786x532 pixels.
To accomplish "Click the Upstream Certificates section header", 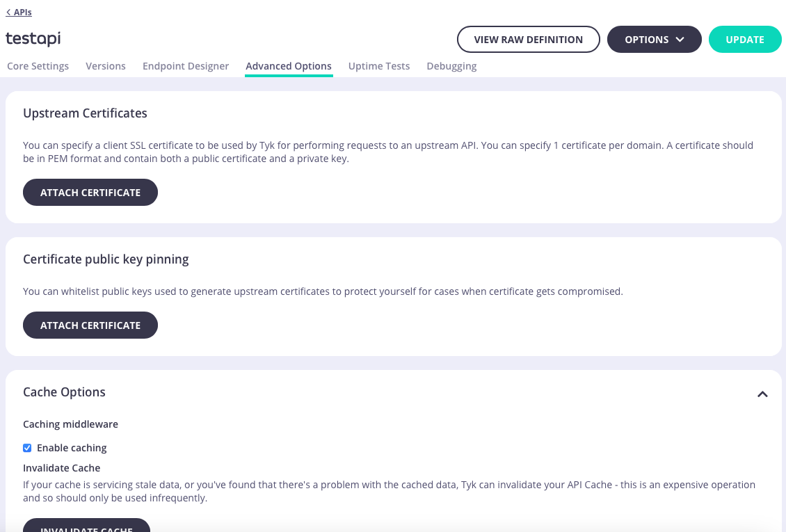I will pyautogui.click(x=85, y=113).
